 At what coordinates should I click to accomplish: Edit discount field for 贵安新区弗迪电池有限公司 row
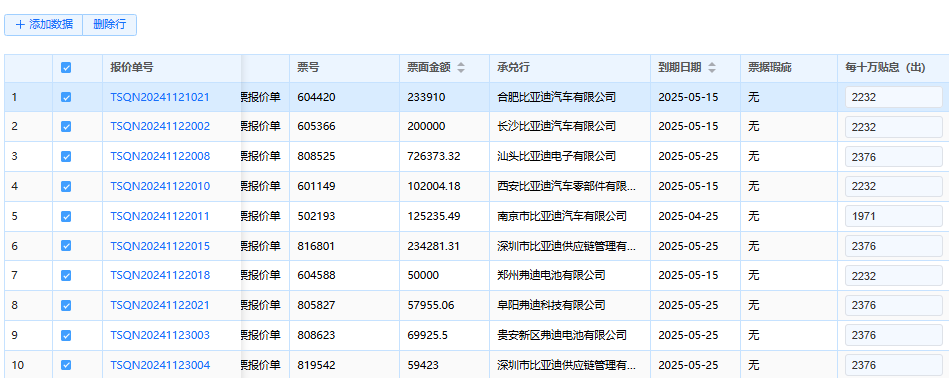(x=894, y=335)
